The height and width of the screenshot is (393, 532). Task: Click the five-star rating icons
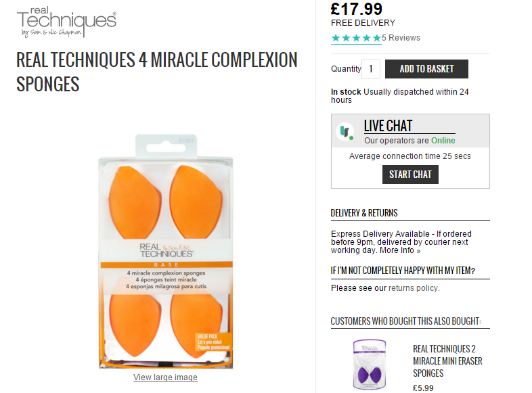coord(356,38)
